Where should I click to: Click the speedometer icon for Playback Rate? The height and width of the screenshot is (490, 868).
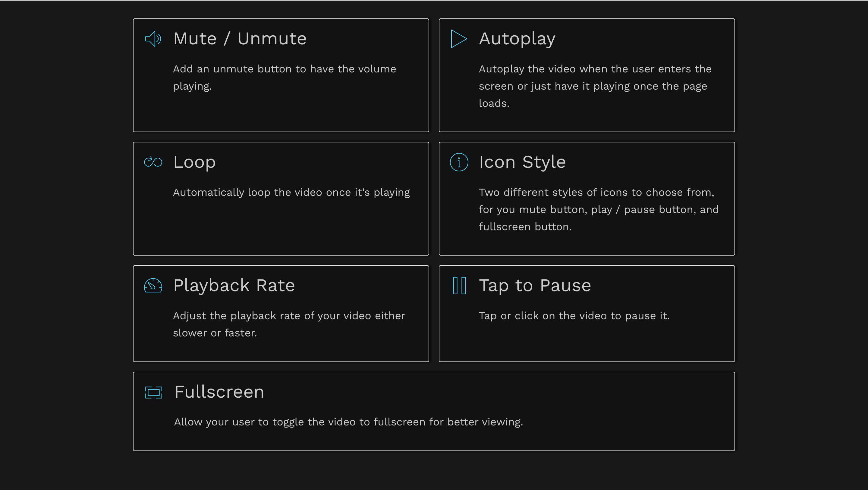pyautogui.click(x=153, y=285)
